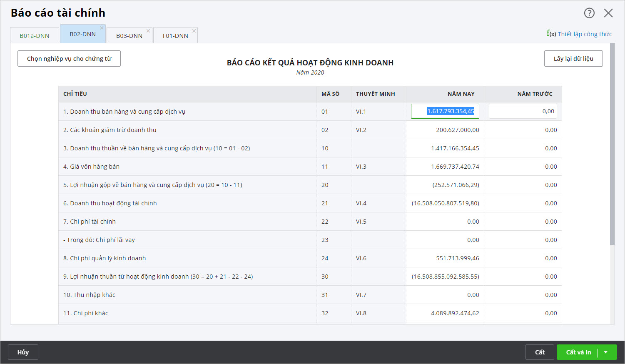The height and width of the screenshot is (364, 625).
Task: Close the B02-DNN tab
Action: coord(102,28)
